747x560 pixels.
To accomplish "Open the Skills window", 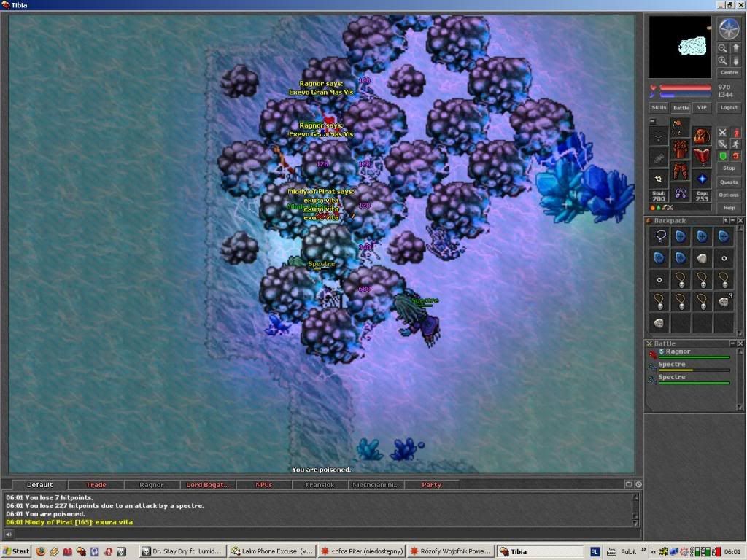I will (x=659, y=108).
